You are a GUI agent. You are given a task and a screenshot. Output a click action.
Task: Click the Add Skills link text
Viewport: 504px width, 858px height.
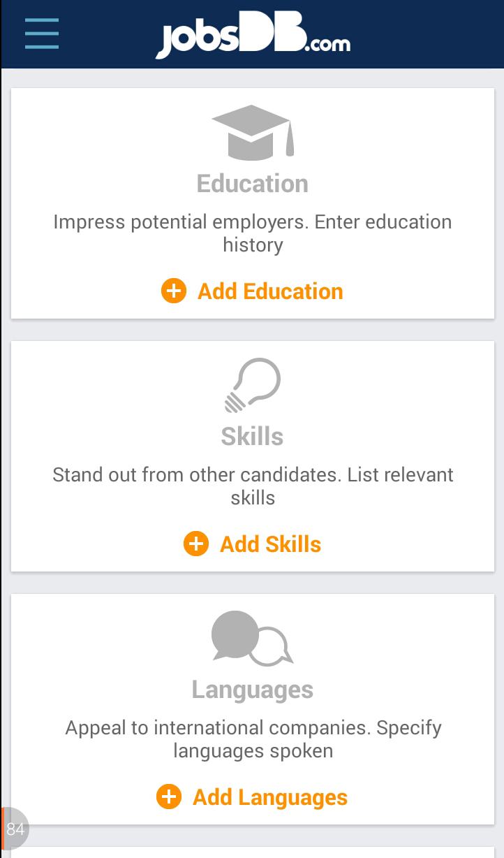click(270, 544)
